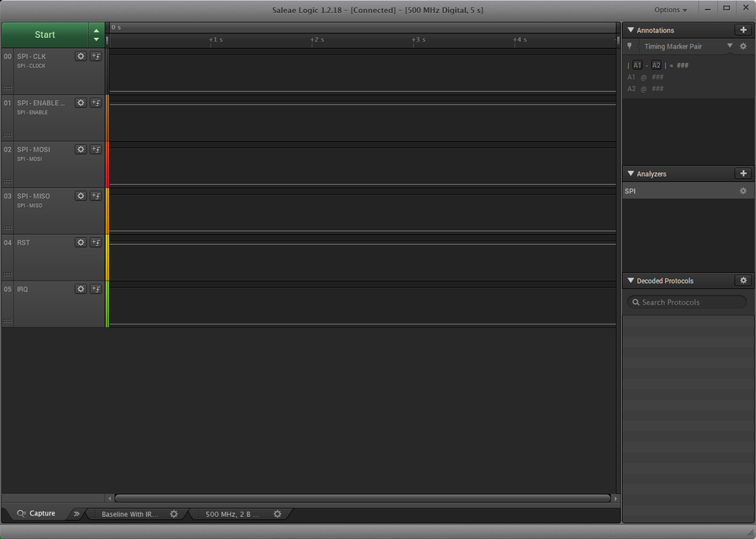Set trigger on SPI - MISO channel

click(x=96, y=196)
